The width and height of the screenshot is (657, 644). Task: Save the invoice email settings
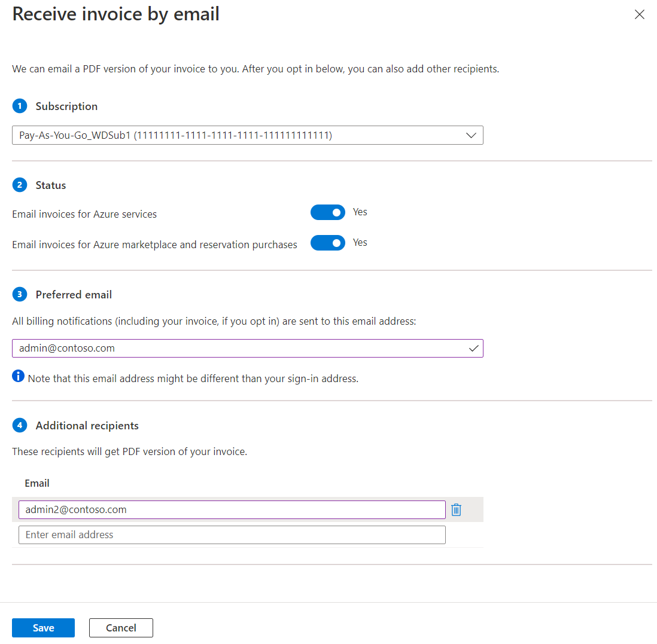click(x=43, y=628)
